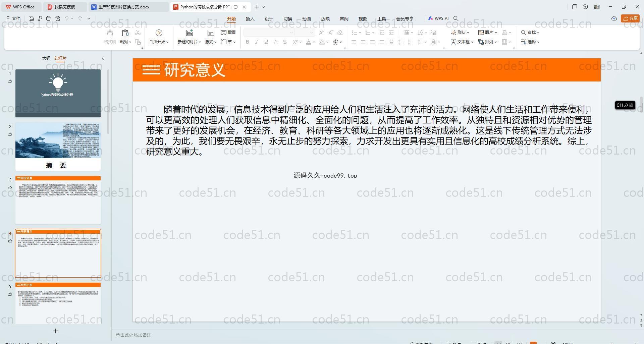Click the Decrease Font Size icon
This screenshot has height=344, width=644.
(331, 33)
